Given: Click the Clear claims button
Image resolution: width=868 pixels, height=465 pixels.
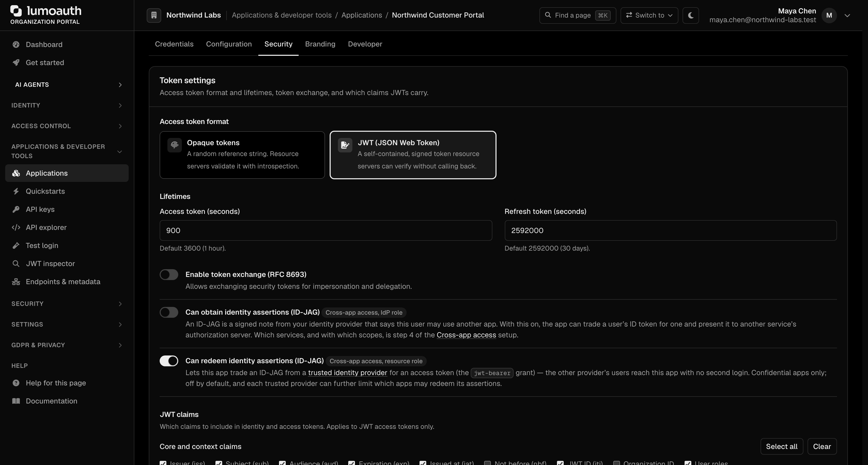Looking at the screenshot, I should (822, 446).
